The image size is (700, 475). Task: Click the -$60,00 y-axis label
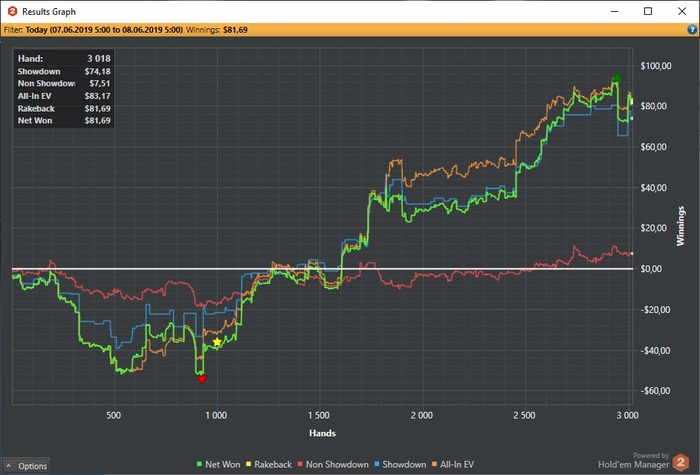[655, 391]
